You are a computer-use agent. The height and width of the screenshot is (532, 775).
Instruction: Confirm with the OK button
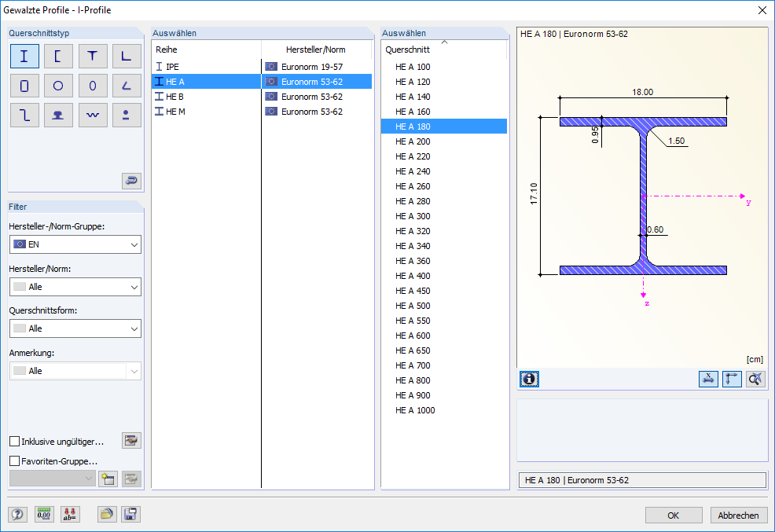tap(674, 515)
